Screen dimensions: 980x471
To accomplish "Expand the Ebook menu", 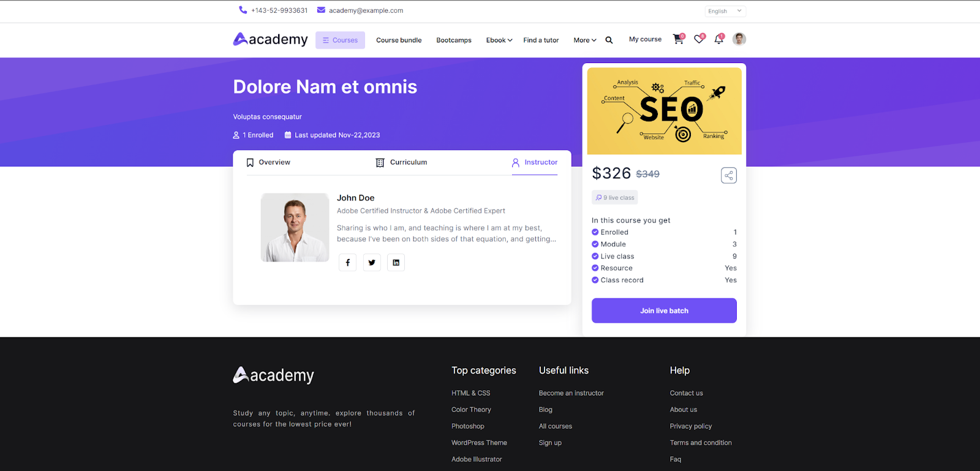I will (x=499, y=40).
